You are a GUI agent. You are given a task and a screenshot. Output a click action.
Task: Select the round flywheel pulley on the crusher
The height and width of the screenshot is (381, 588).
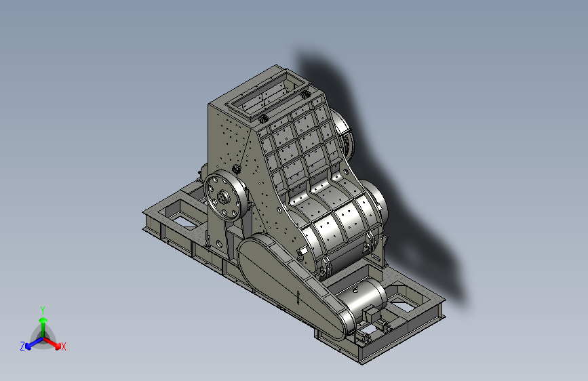[x=226, y=196]
